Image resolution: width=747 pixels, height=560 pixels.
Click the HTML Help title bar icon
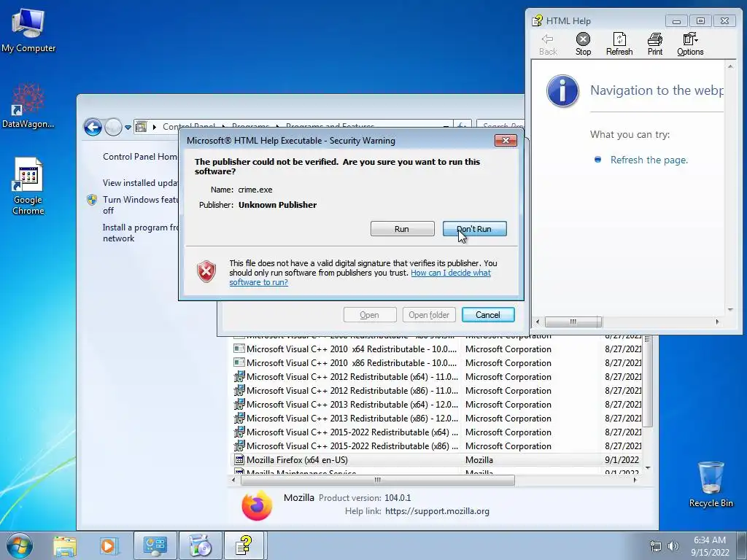538,20
